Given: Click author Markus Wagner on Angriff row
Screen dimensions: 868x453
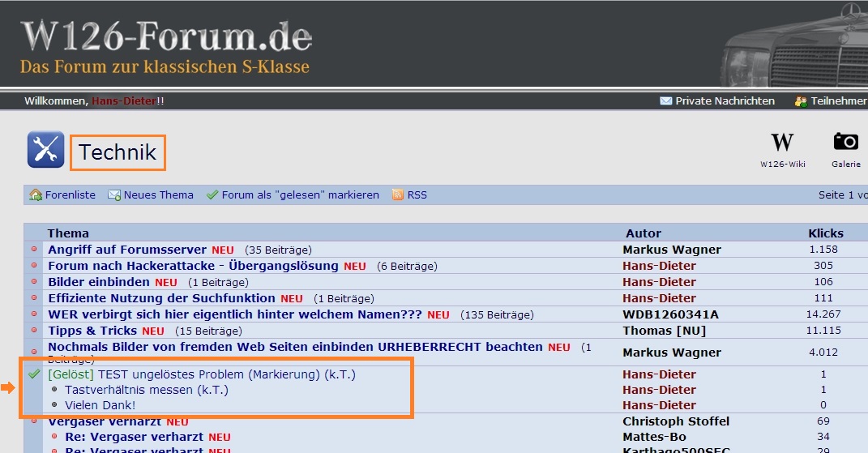Looking at the screenshot, I should pos(672,250).
